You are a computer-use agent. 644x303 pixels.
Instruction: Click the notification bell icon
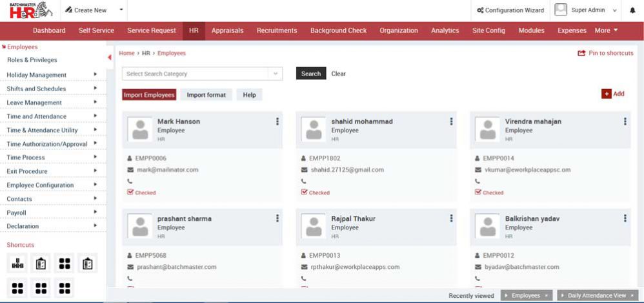click(x=632, y=10)
